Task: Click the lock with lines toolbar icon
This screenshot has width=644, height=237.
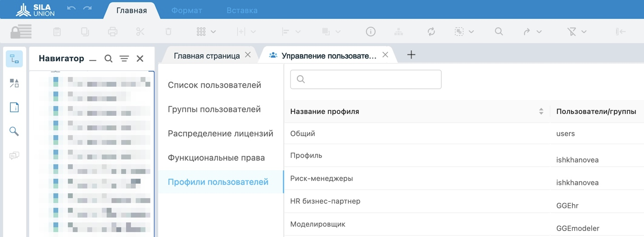Action: coord(21,32)
